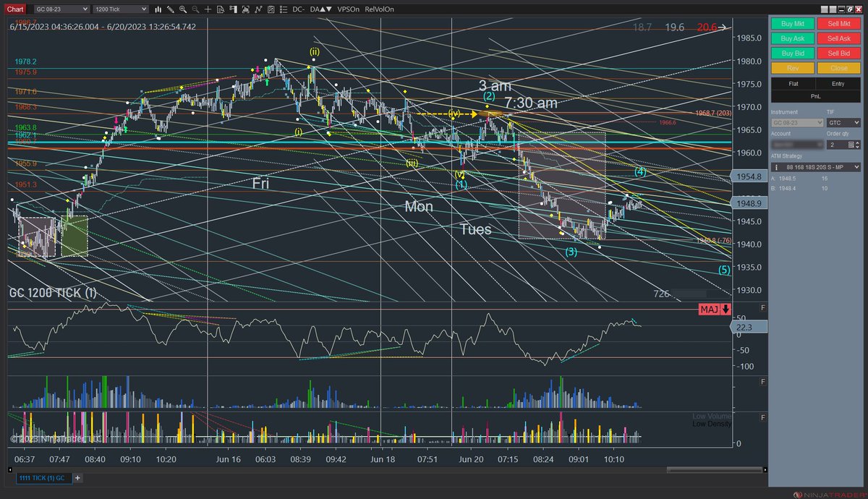
Task: Click the 1968.7 (203) level label
Action: tap(714, 114)
